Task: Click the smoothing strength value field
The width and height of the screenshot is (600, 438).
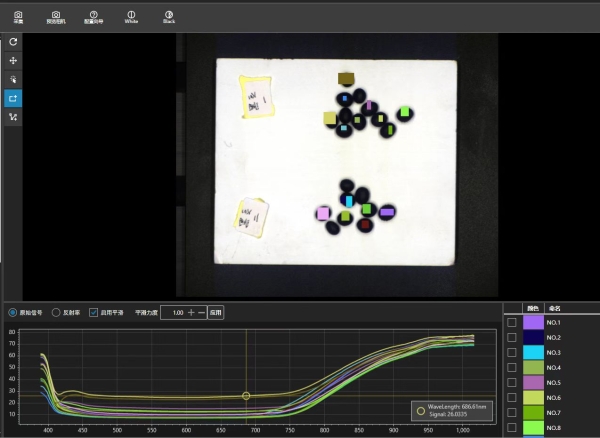Action: coord(172,312)
